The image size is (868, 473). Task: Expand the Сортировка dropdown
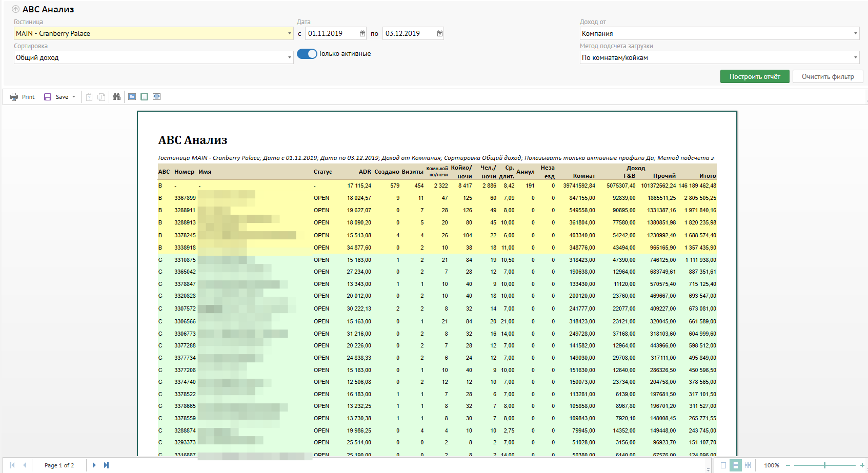pos(290,57)
